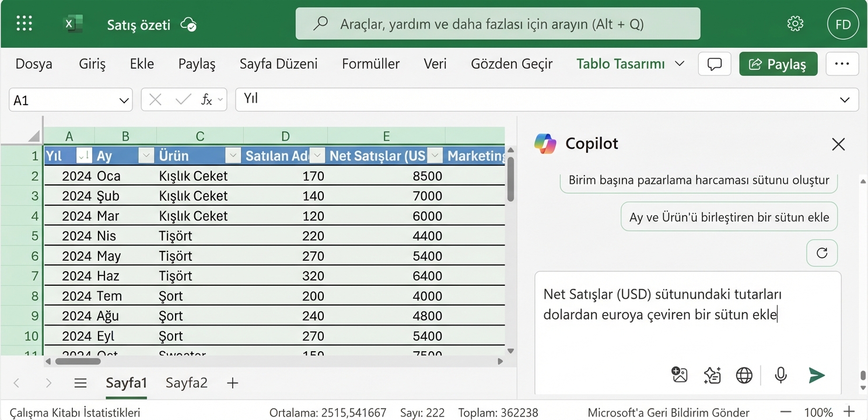Add a new sheet with the plus
Image resolution: width=868 pixels, height=420 pixels.
[232, 383]
